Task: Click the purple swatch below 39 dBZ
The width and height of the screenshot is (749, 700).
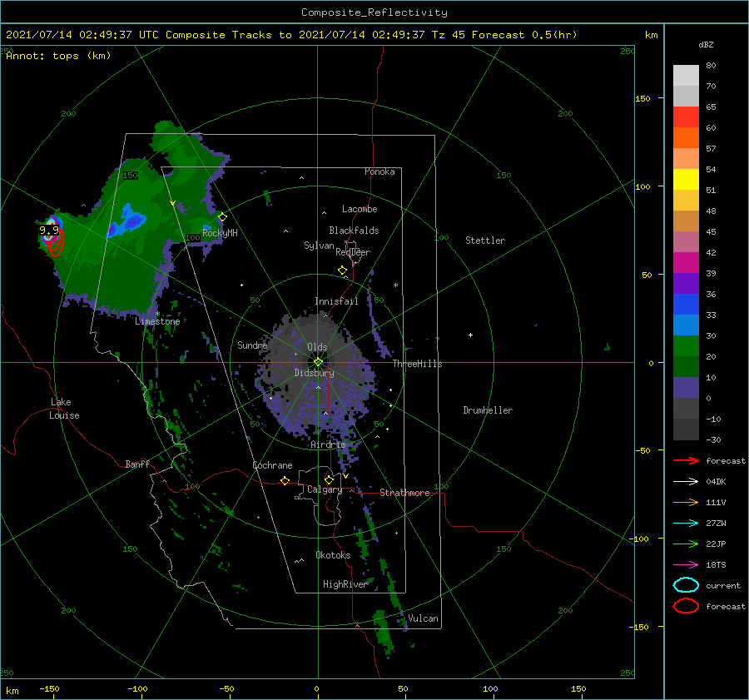Action: (686, 284)
